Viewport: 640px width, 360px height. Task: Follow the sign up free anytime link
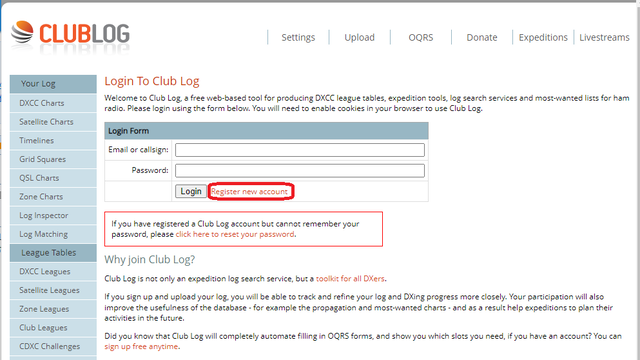(141, 347)
